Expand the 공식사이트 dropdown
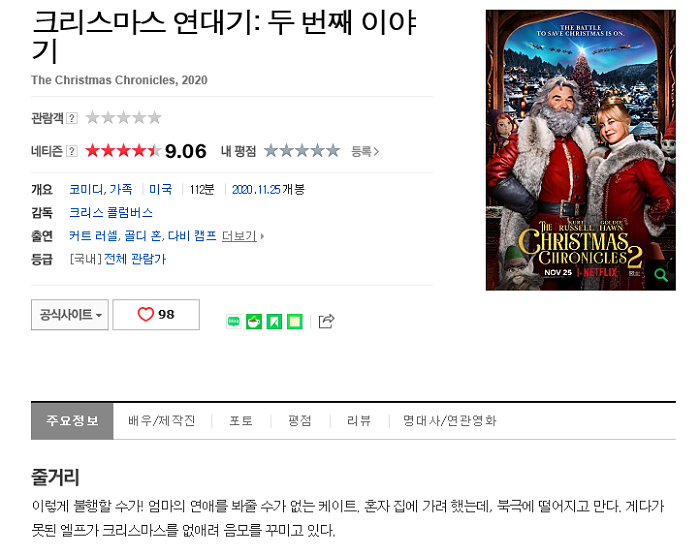The height and width of the screenshot is (555, 700). pos(70,315)
